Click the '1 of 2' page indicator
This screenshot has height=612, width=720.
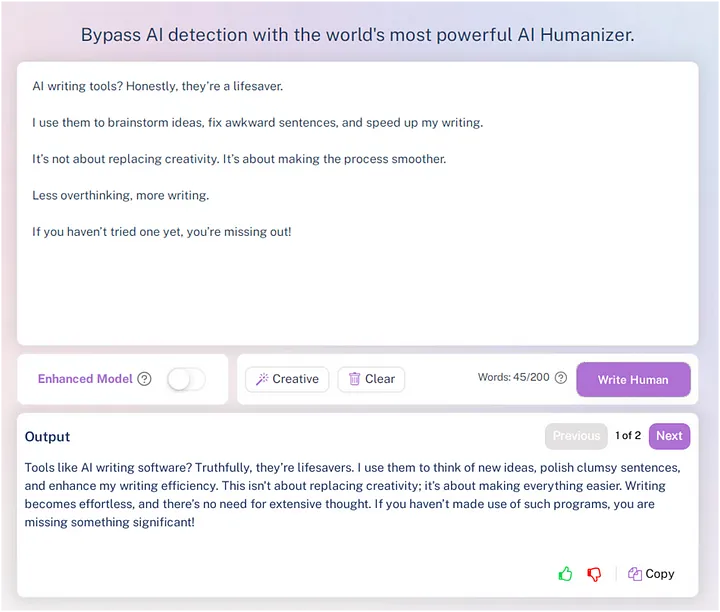(628, 435)
